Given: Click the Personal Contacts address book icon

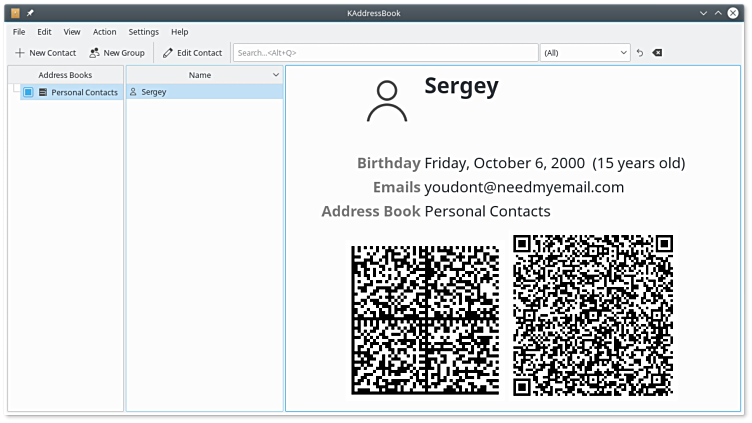Looking at the screenshot, I should [x=43, y=92].
